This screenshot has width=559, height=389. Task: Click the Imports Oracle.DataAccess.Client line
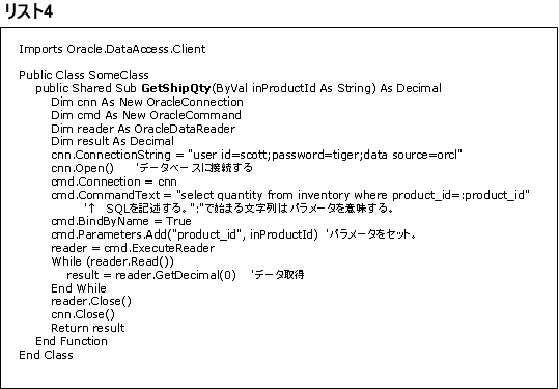(112, 49)
